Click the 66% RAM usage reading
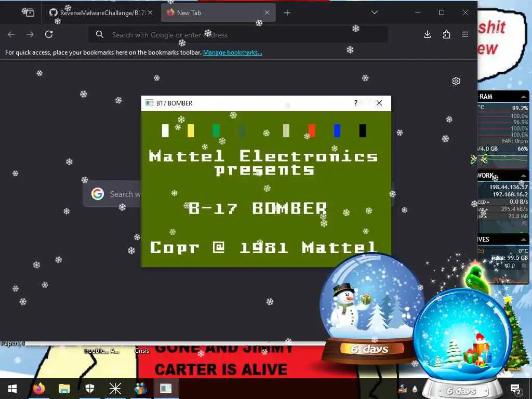Screen dimensions: 532x399 pyautogui.click(x=523, y=149)
